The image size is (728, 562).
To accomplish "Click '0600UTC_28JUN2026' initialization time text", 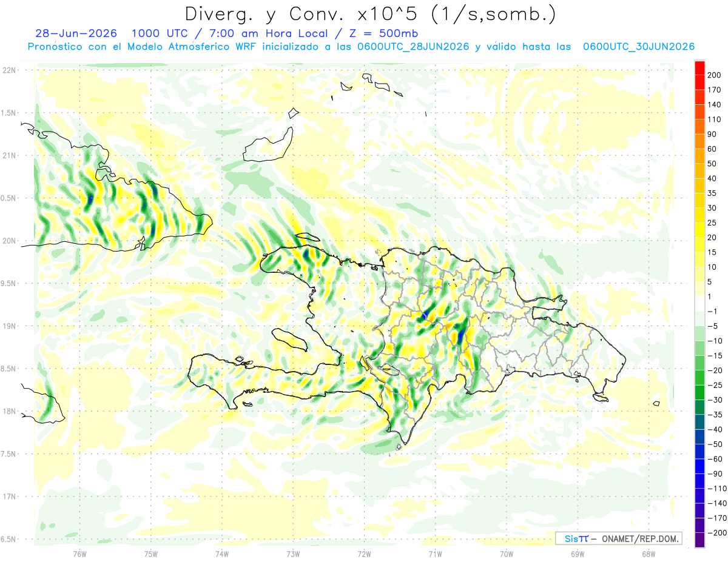I will click(x=413, y=47).
